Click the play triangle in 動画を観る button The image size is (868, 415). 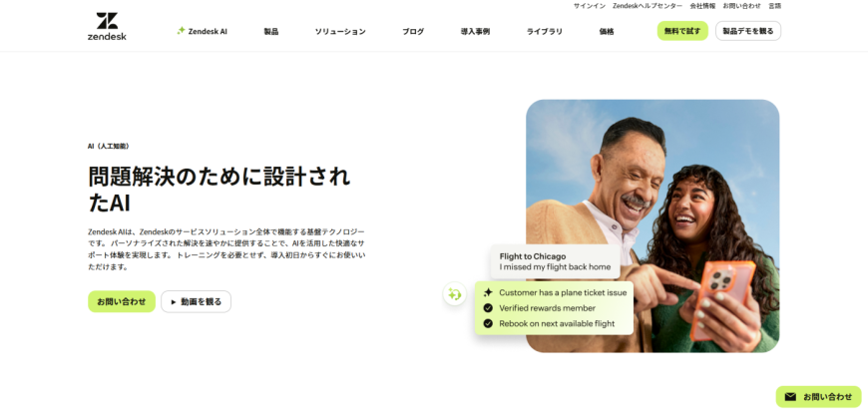click(x=174, y=302)
